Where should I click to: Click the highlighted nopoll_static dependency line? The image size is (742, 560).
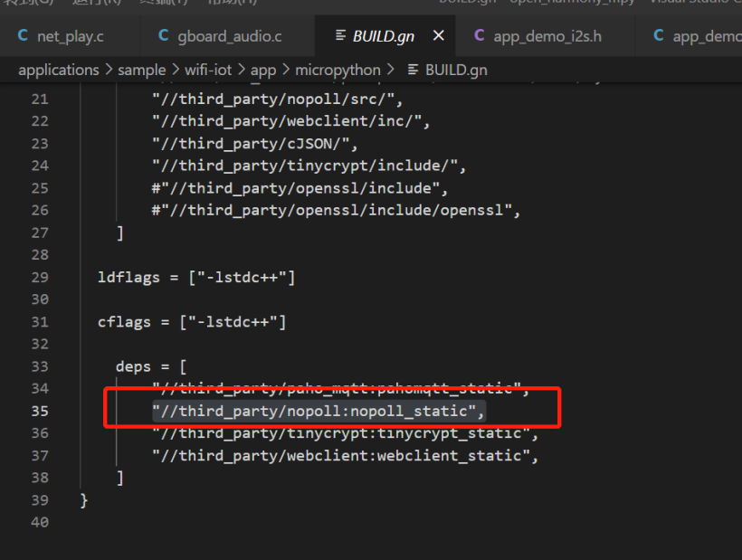point(318,411)
